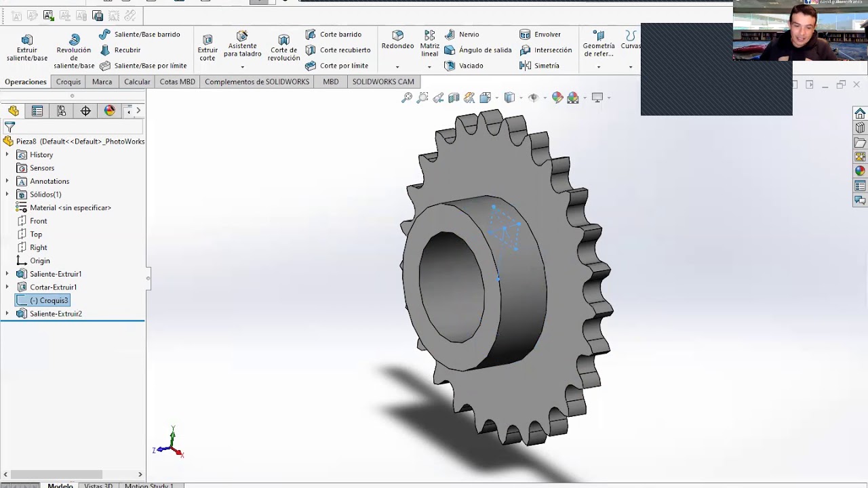Expand Cortar-Extruir1 feature
This screenshot has height=488, width=868.
pyautogui.click(x=7, y=287)
